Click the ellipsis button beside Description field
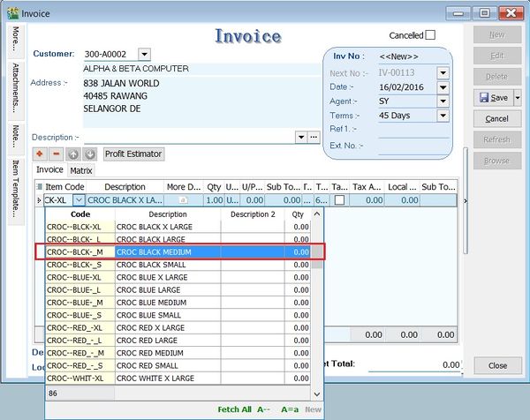Screen dimensions: 530x420 (x=313, y=138)
